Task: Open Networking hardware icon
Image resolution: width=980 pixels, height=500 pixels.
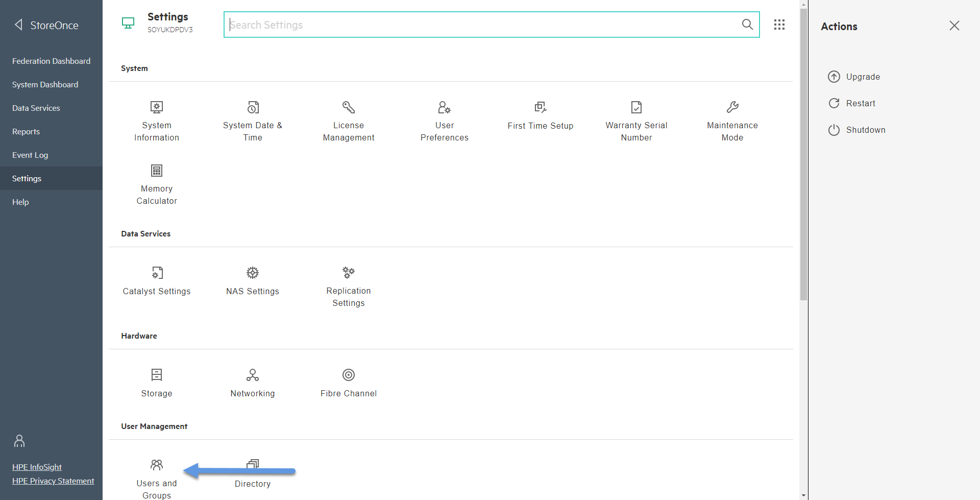Action: click(253, 375)
